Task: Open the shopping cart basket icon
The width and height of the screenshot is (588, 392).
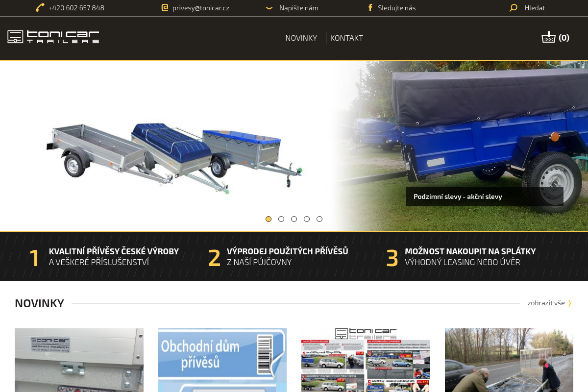Action: (548, 37)
